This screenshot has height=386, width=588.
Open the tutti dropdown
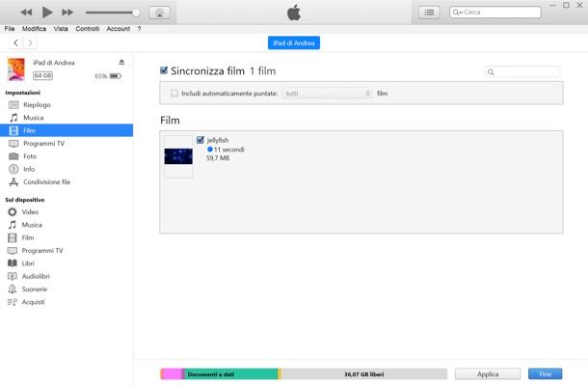327,93
